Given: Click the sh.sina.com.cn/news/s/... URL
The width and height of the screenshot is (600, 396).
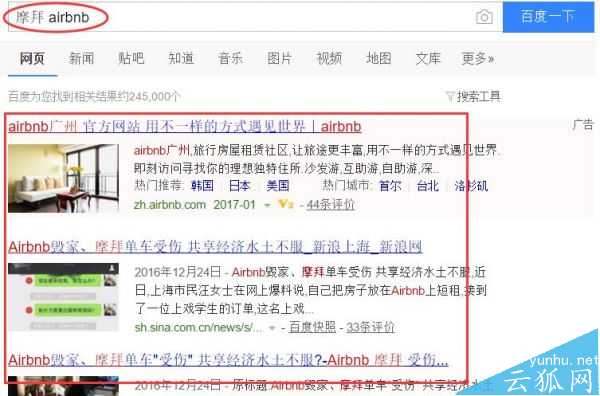Looking at the screenshot, I should (x=198, y=328).
